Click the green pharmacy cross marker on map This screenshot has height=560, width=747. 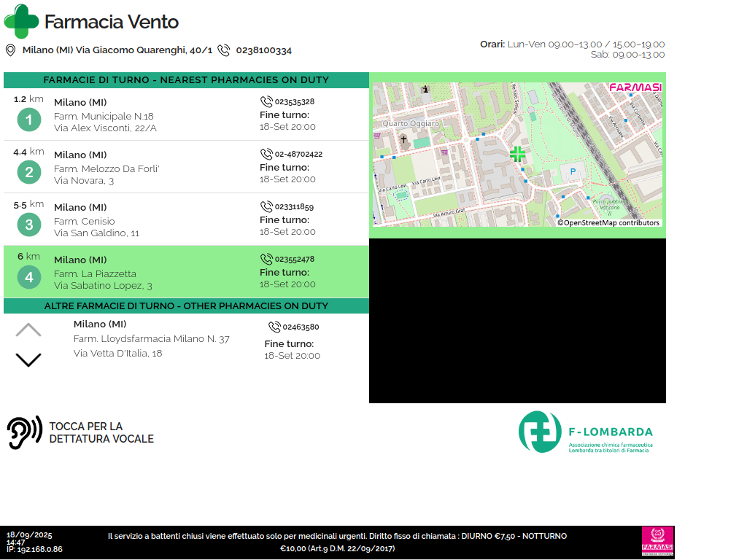pos(517,154)
